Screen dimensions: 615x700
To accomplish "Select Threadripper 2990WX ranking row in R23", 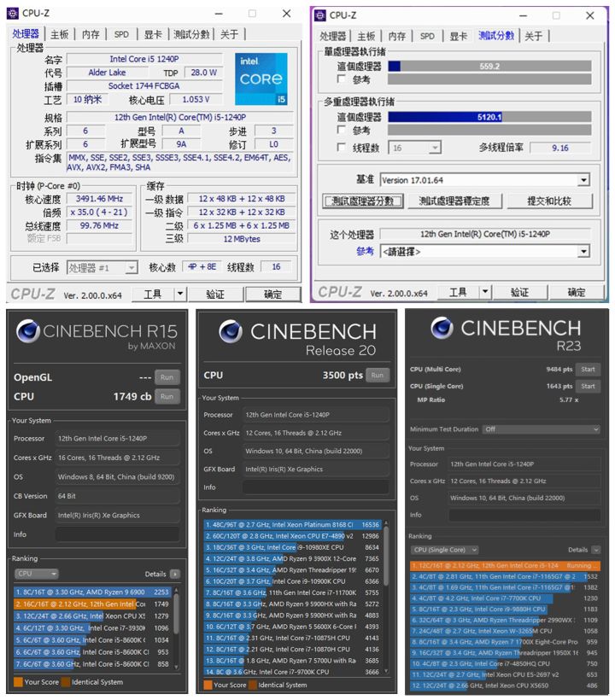I will (505, 620).
